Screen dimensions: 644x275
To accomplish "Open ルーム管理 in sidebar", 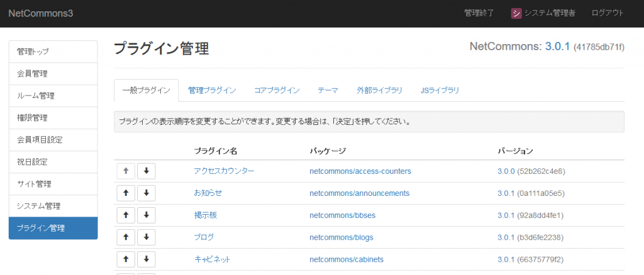I will [53, 96].
